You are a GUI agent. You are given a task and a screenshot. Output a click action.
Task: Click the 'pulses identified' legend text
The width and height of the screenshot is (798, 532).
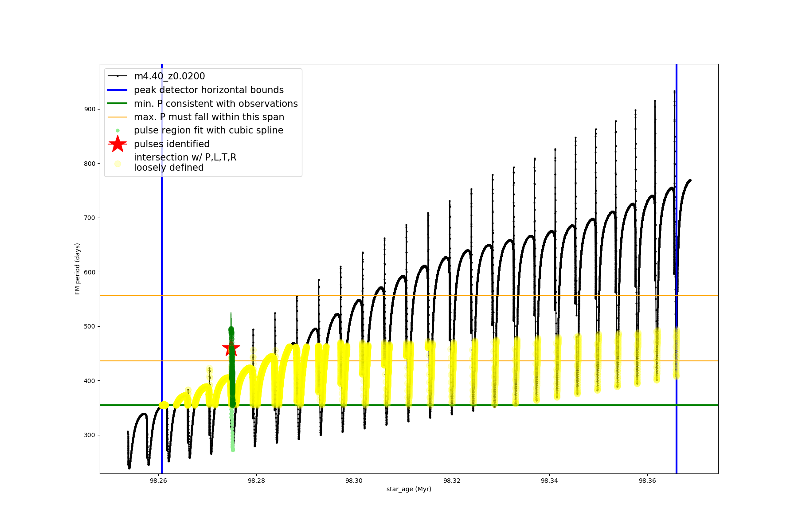172,144
